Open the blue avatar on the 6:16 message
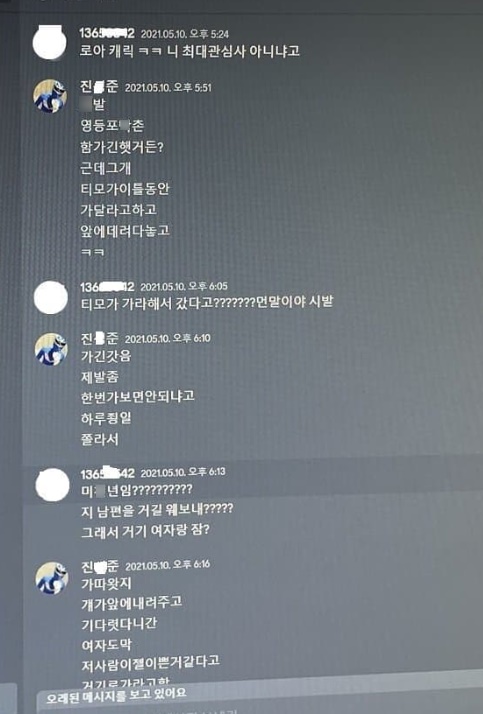 (x=52, y=578)
